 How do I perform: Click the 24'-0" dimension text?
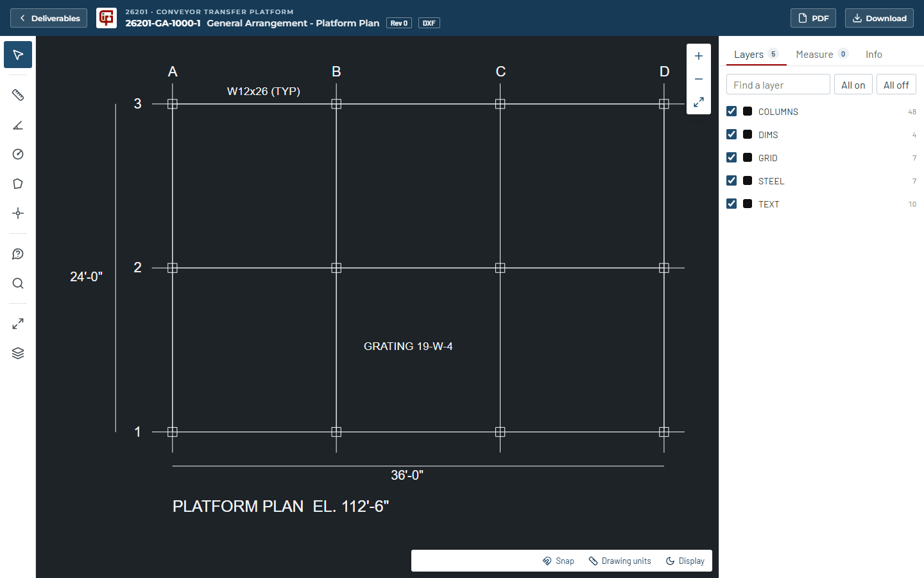[86, 277]
